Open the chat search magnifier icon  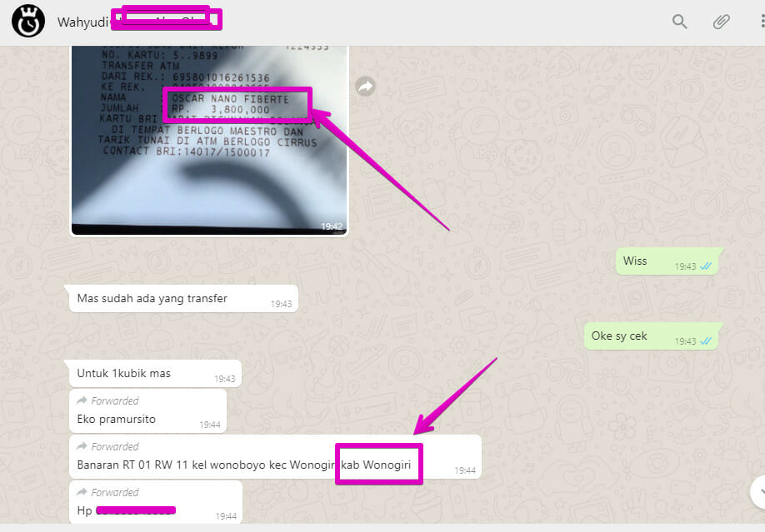point(680,22)
